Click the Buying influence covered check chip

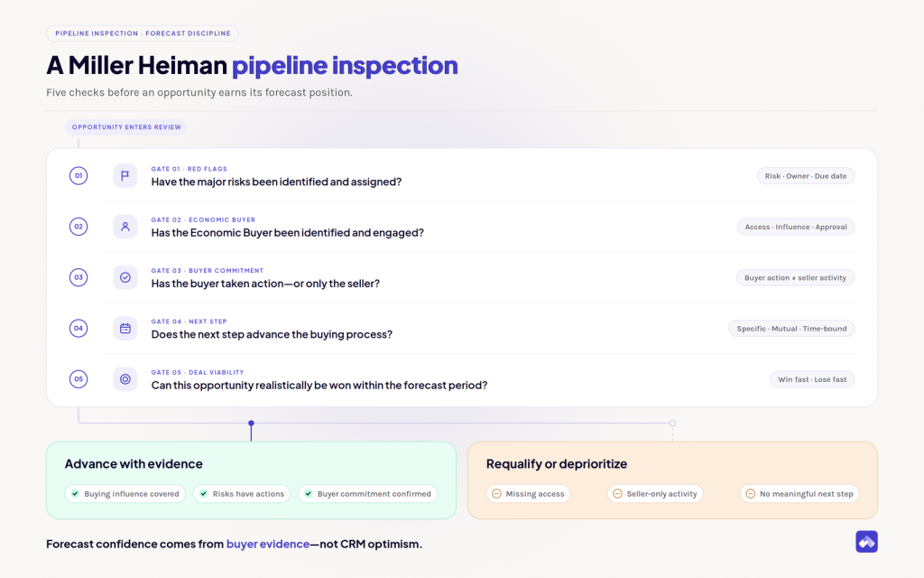coord(125,494)
